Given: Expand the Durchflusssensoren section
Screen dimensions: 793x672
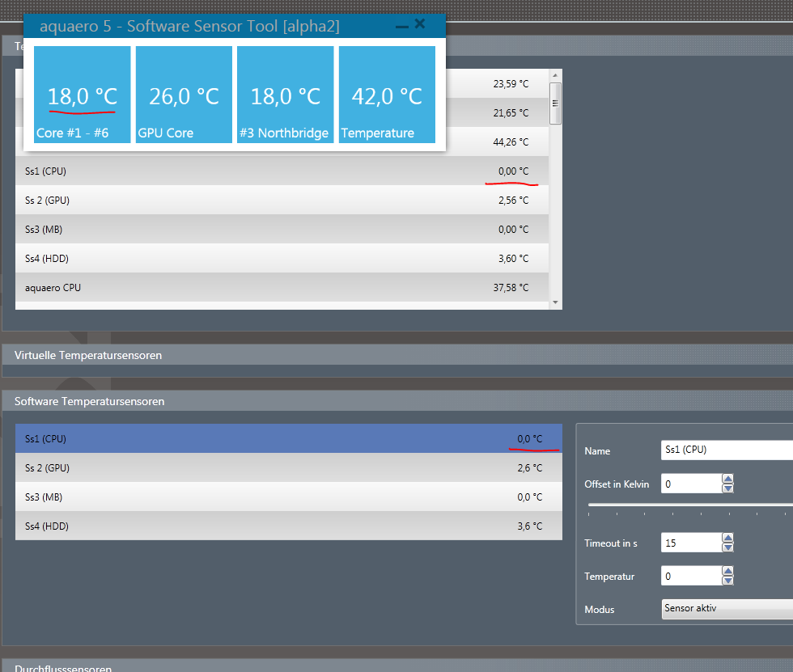Looking at the screenshot, I should pos(397,666).
